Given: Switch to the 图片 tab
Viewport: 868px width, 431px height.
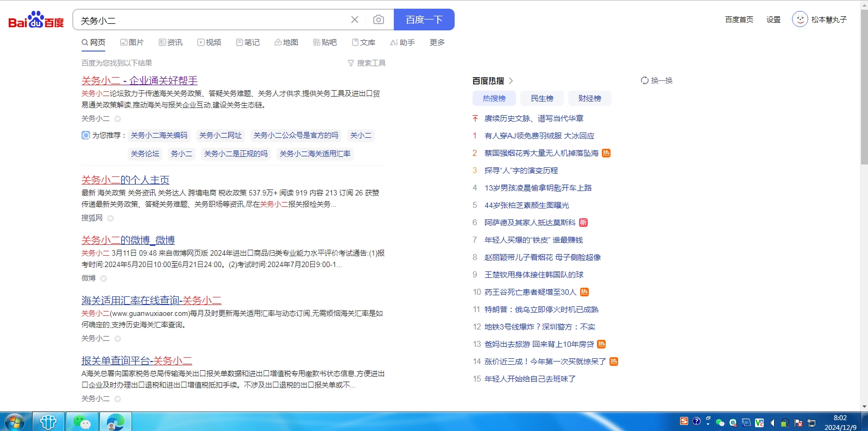Looking at the screenshot, I should point(132,42).
